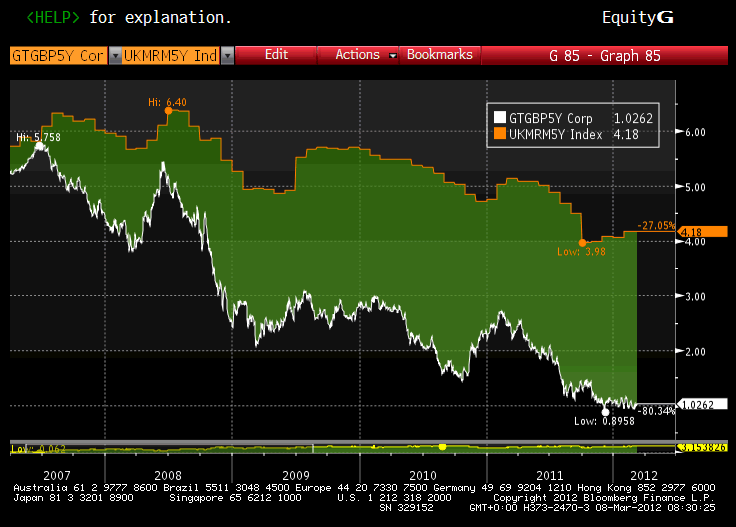Image resolution: width=736 pixels, height=527 pixels.
Task: Click the orange Hi: 6.40 marker dot
Action: tap(168, 111)
